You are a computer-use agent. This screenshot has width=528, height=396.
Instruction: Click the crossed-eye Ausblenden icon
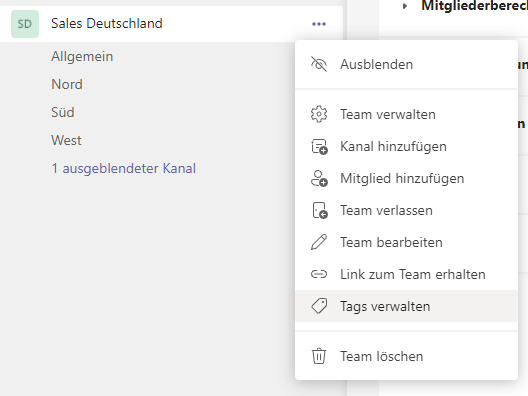319,64
